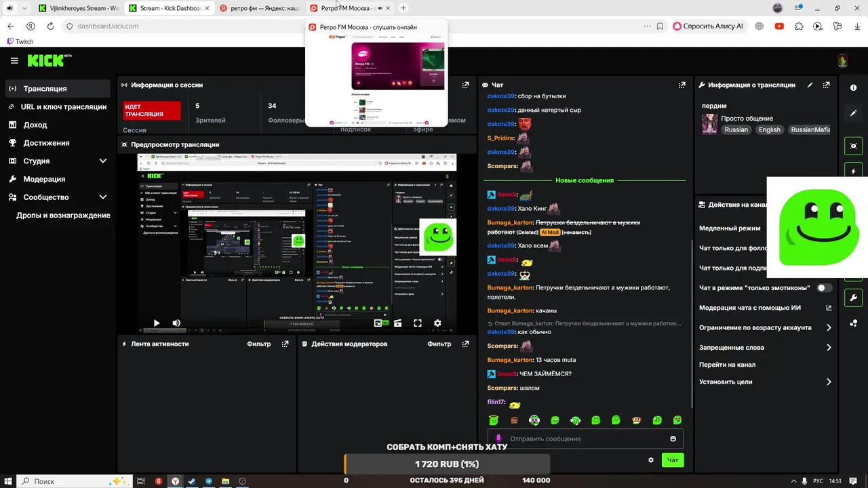Edit stream info with the pencil icon
868x488 pixels.
pos(810,85)
